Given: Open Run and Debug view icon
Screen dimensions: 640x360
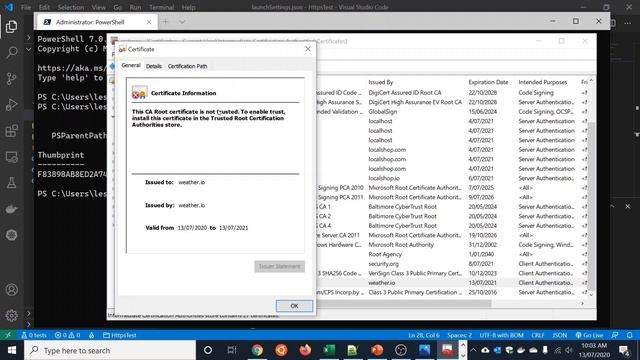Looking at the screenshot, I should coord(11,104).
